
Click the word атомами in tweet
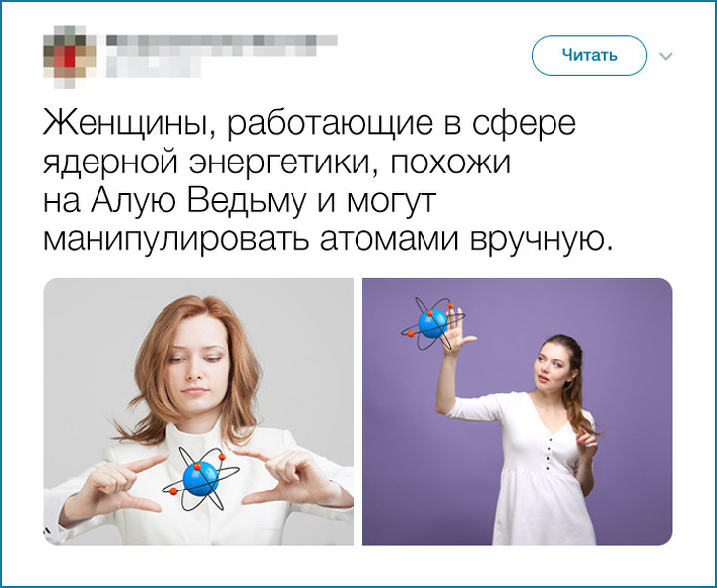[x=389, y=240]
